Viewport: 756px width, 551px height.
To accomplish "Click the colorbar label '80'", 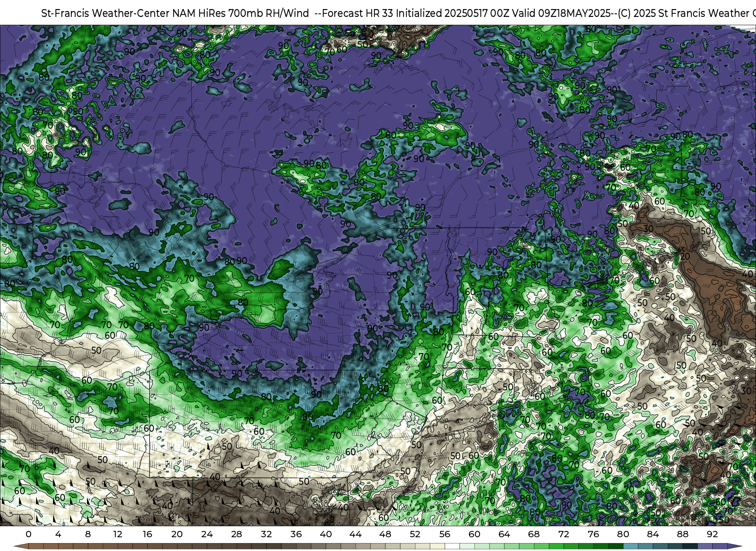I will click(623, 534).
